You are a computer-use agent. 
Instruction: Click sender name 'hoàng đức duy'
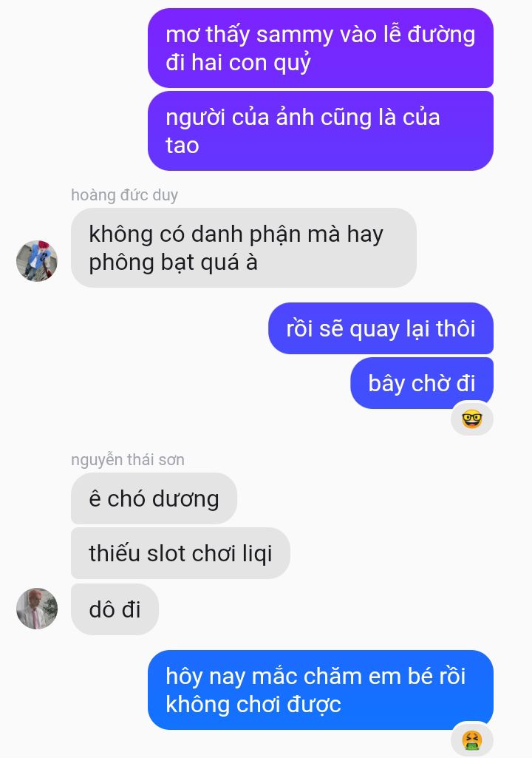[x=124, y=194]
